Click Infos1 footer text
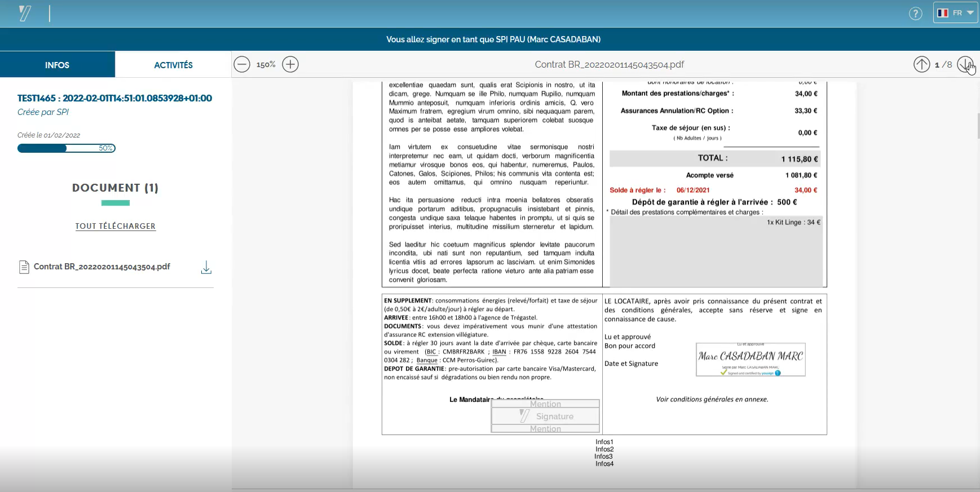The image size is (980, 492). point(604,442)
